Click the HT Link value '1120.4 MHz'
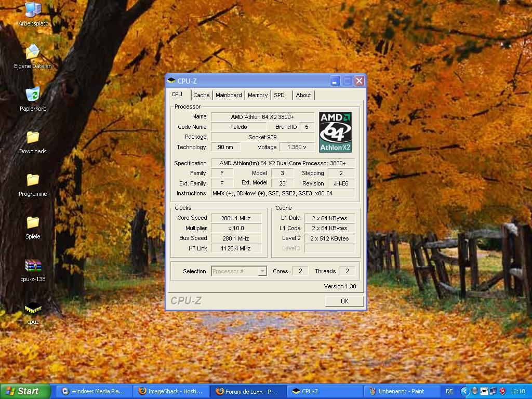Viewport: 532px width, 399px height. point(236,248)
